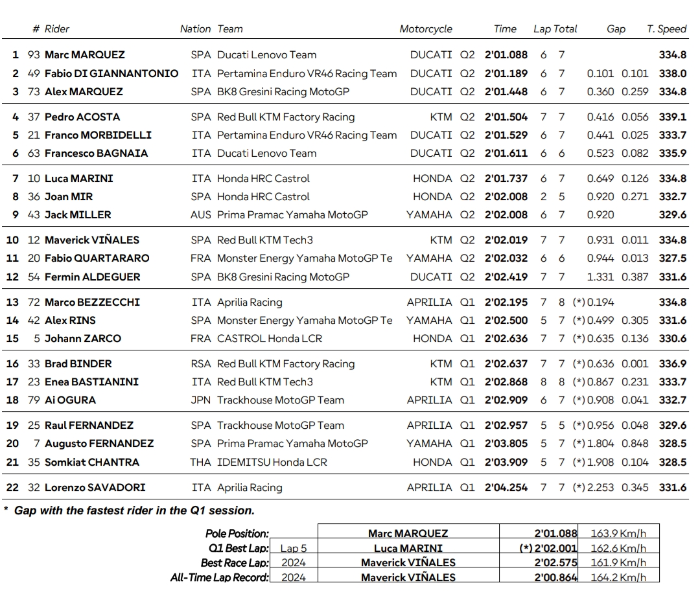Select Fermin ALDEGUER's lap time 2'02.419
700x594 pixels.
506,277
